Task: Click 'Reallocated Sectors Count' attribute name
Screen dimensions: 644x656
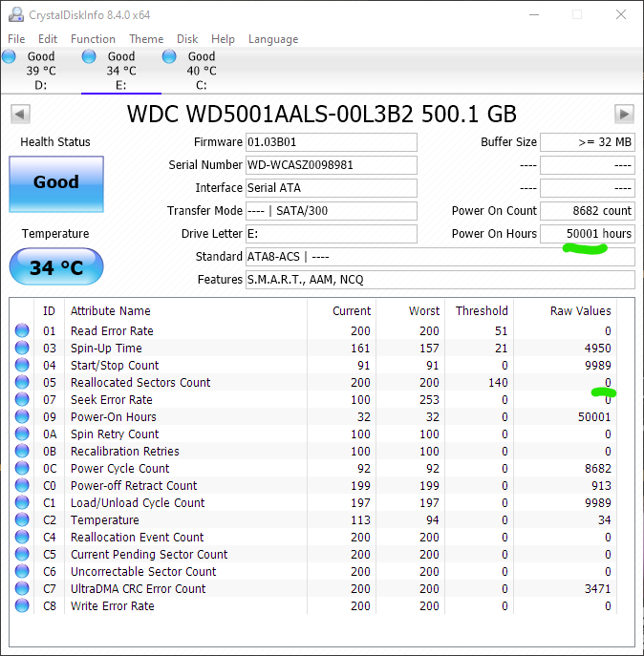Action: pos(140,382)
